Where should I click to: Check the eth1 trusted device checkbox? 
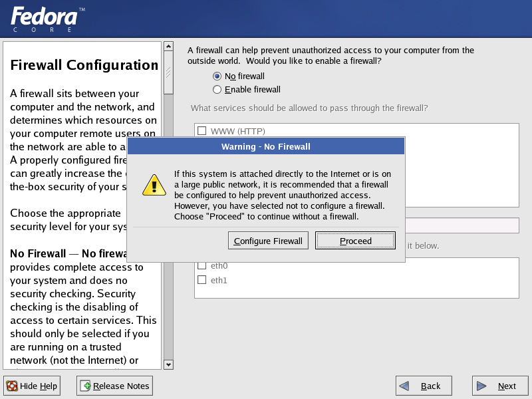[x=202, y=280]
